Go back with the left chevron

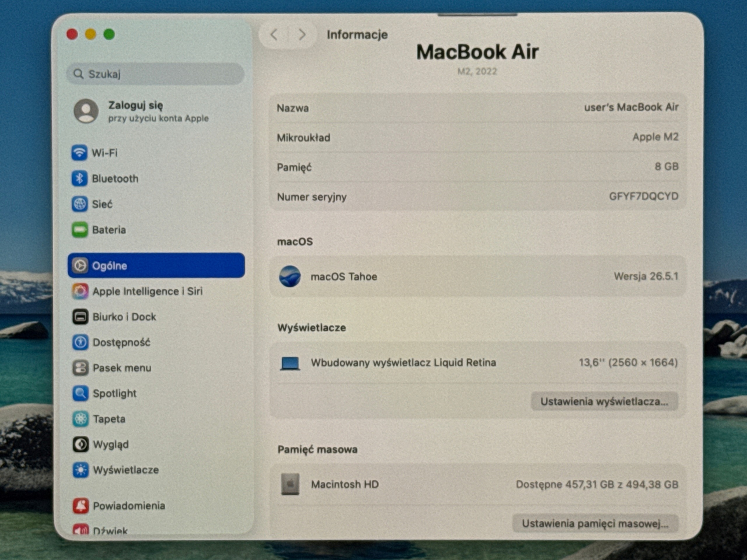[274, 34]
